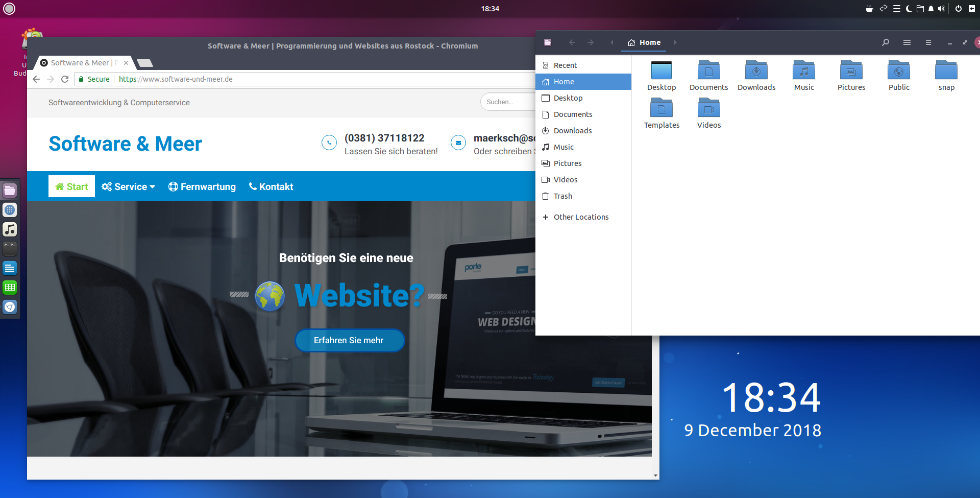Open the Budgie menu button in the panel
980x498 pixels.
point(9,9)
